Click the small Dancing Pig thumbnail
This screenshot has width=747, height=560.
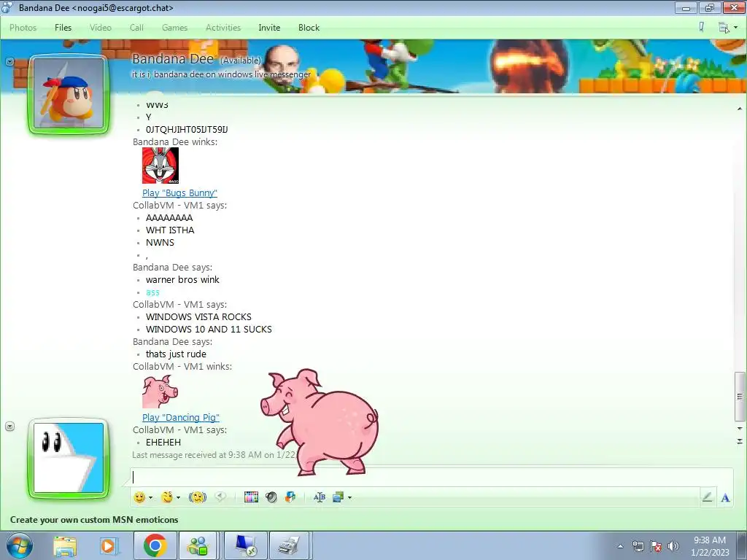click(x=160, y=391)
